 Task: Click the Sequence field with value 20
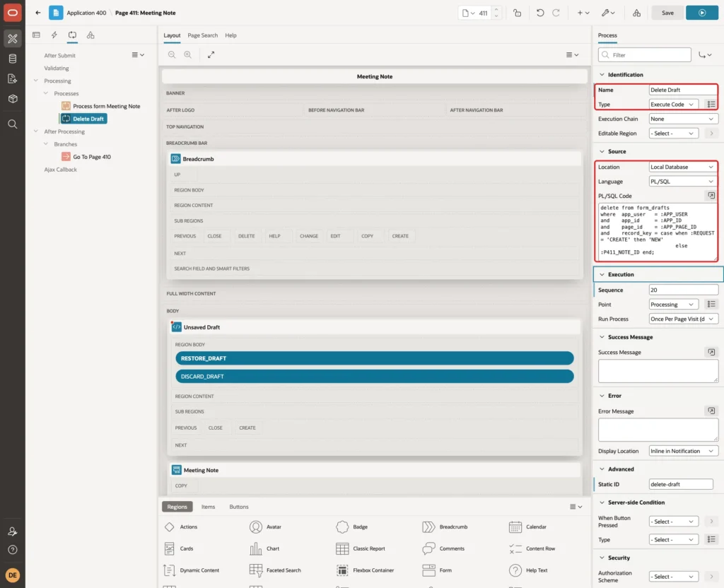(x=683, y=290)
